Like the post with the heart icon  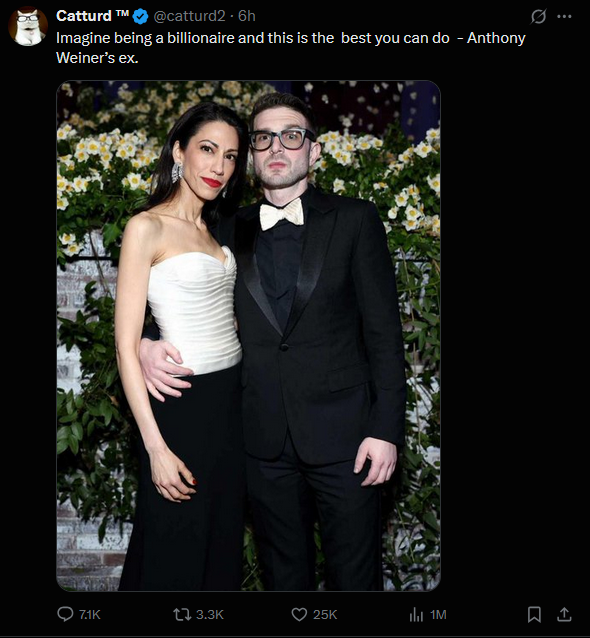coord(299,614)
